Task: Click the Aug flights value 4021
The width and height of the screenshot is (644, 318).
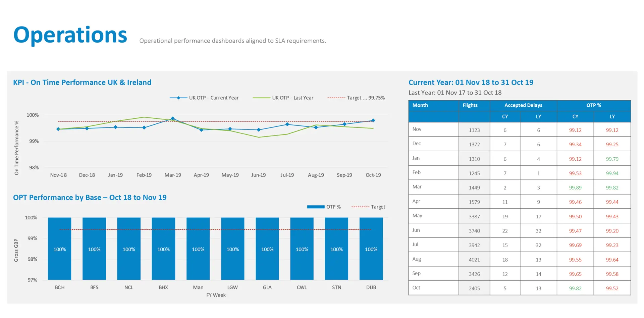Action: (474, 260)
